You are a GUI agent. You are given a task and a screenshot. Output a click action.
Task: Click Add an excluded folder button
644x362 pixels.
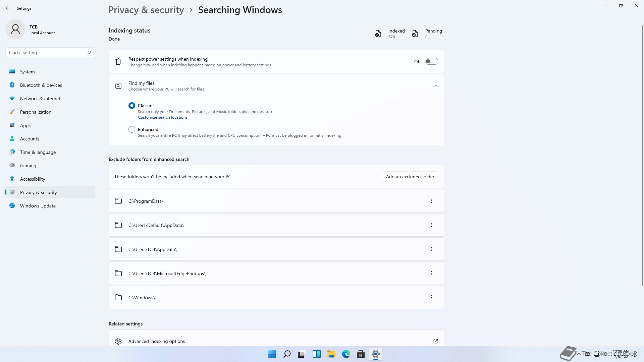click(410, 177)
